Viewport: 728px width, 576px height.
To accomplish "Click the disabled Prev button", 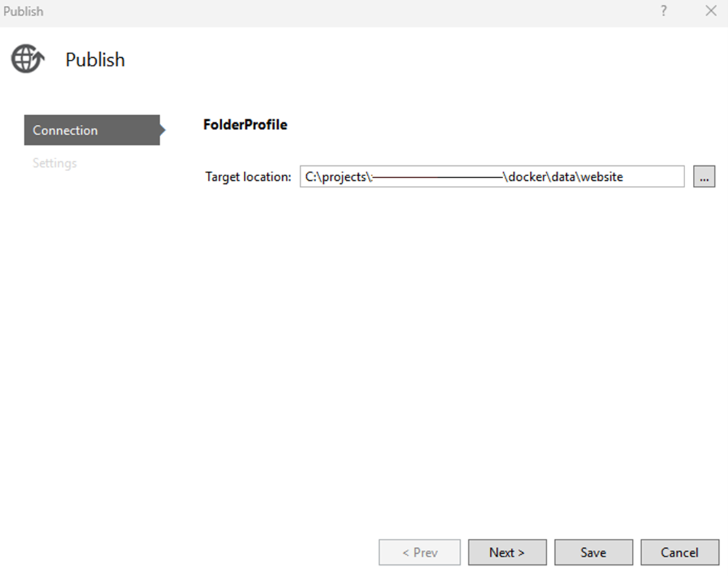I will pyautogui.click(x=419, y=552).
